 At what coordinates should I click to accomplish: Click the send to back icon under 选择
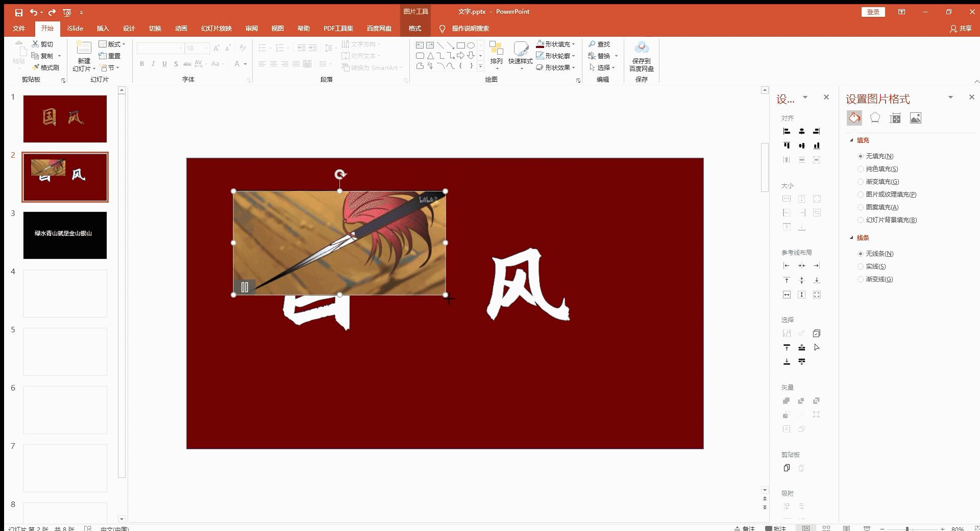click(787, 361)
